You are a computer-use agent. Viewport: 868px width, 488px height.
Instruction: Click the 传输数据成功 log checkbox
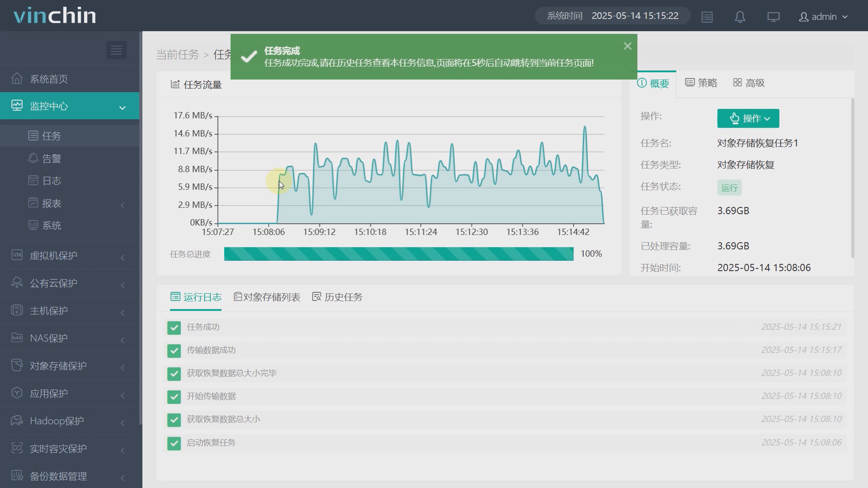(x=174, y=351)
